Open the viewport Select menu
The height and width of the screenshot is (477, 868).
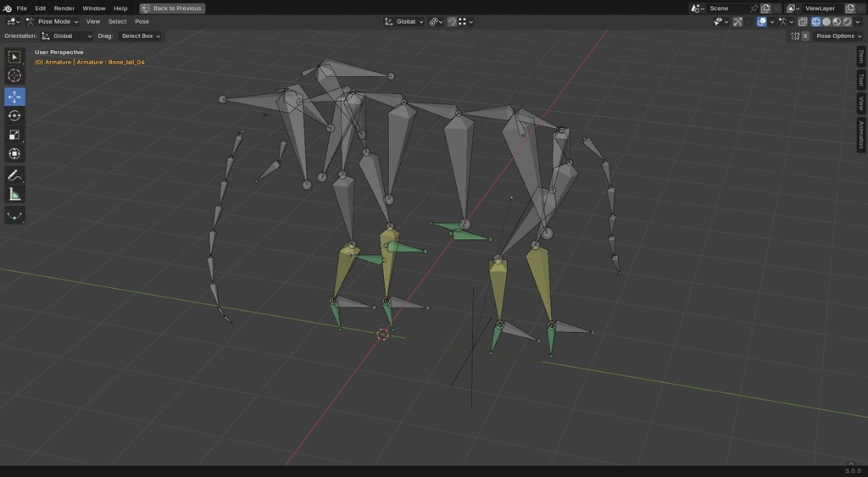117,21
